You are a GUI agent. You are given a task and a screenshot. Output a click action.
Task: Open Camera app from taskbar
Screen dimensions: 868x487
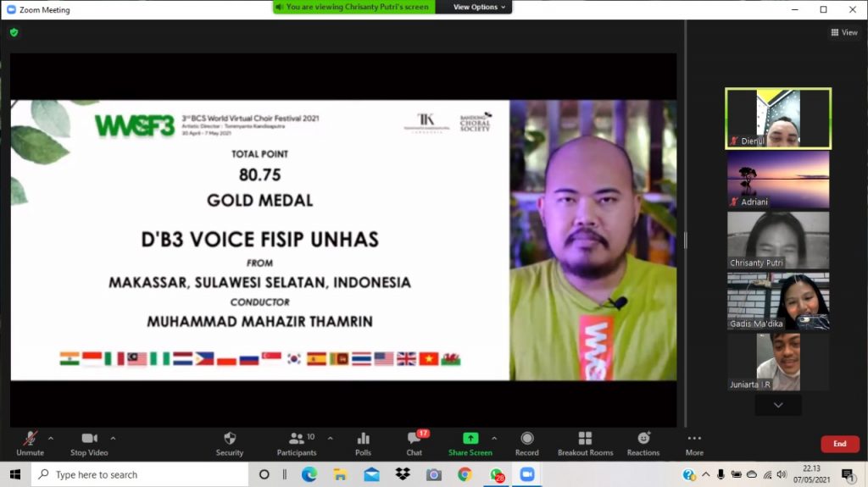[433, 474]
